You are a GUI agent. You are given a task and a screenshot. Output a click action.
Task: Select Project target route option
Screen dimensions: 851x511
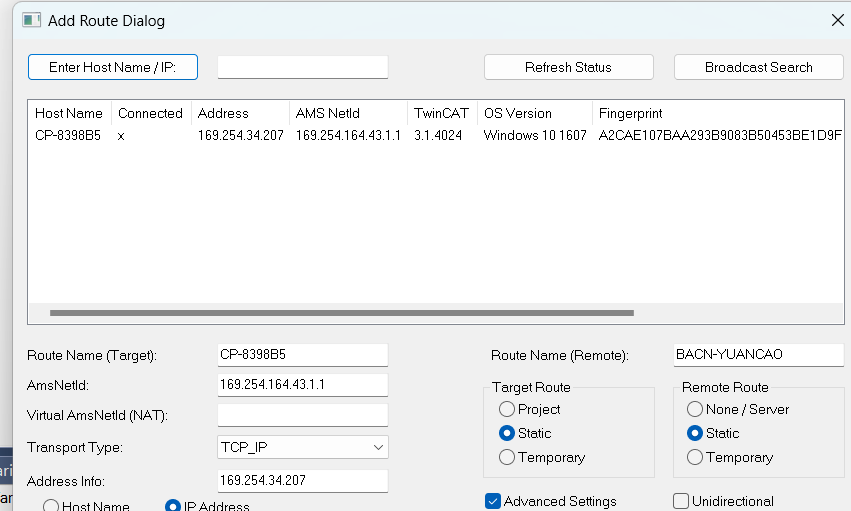529,409
